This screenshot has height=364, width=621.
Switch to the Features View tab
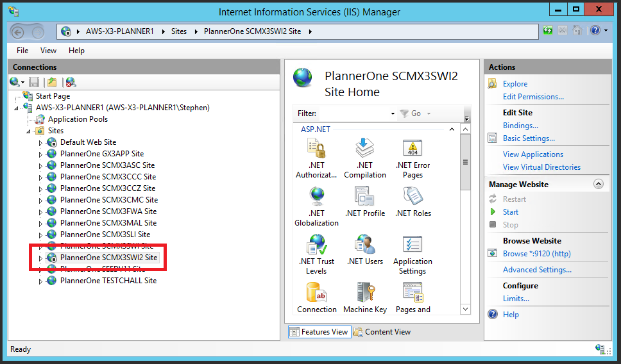[319, 332]
